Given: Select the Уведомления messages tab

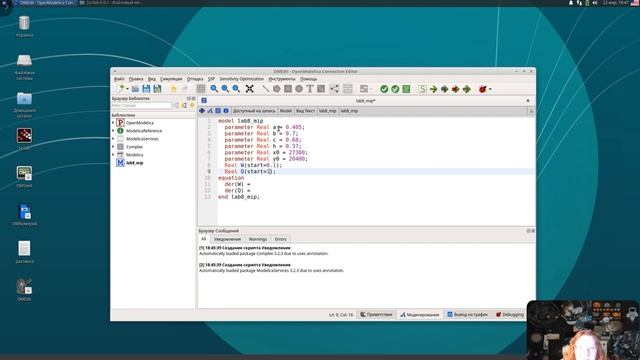Looking at the screenshot, I should [227, 239].
